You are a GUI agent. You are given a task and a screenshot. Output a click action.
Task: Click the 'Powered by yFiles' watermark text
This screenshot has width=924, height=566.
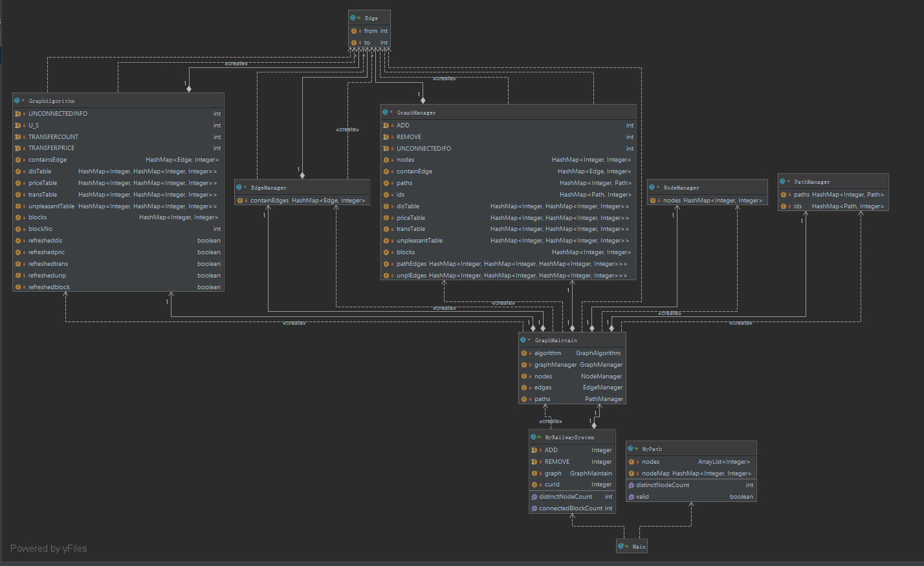click(49, 549)
